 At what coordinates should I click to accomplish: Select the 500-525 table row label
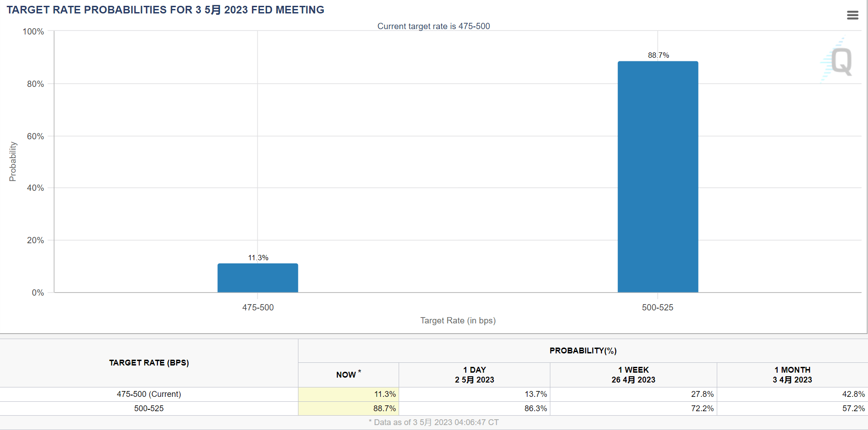point(149,408)
